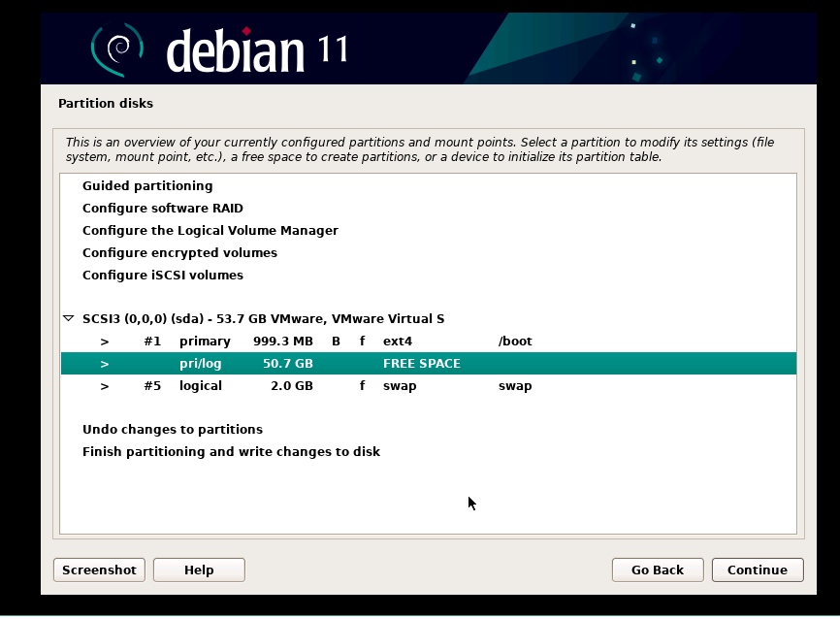Click the pri/log type label
This screenshot has width=840, height=619.
click(201, 364)
